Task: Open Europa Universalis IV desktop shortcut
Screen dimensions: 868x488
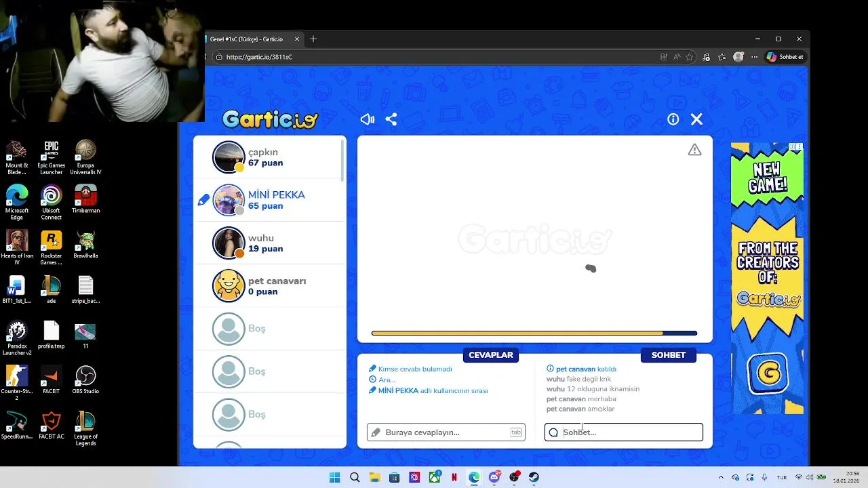Action: click(85, 157)
